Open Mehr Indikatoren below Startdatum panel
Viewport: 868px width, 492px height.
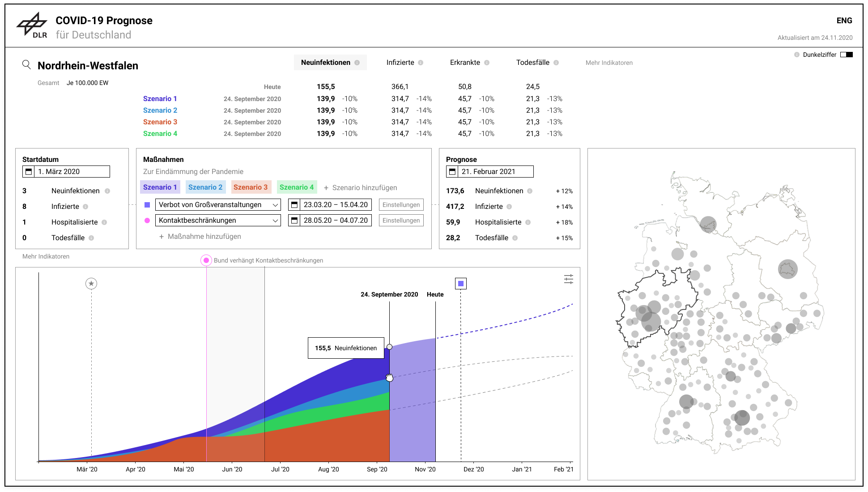[46, 256]
